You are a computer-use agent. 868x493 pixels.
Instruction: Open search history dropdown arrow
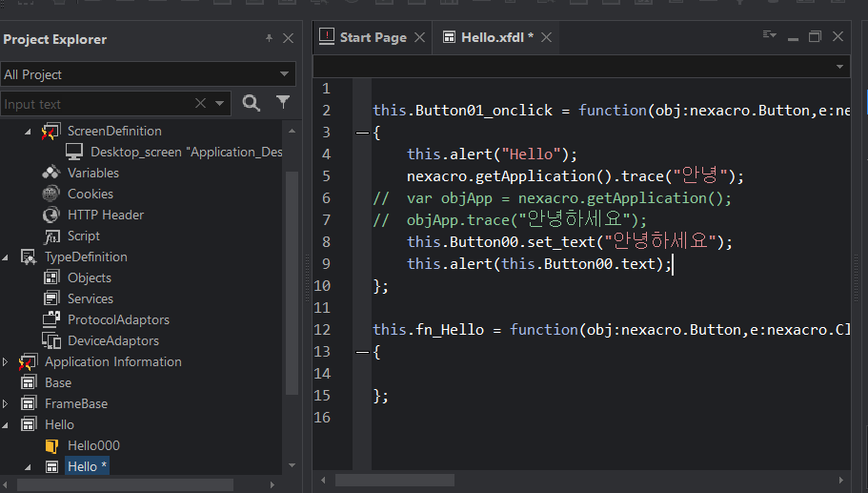[x=219, y=104]
